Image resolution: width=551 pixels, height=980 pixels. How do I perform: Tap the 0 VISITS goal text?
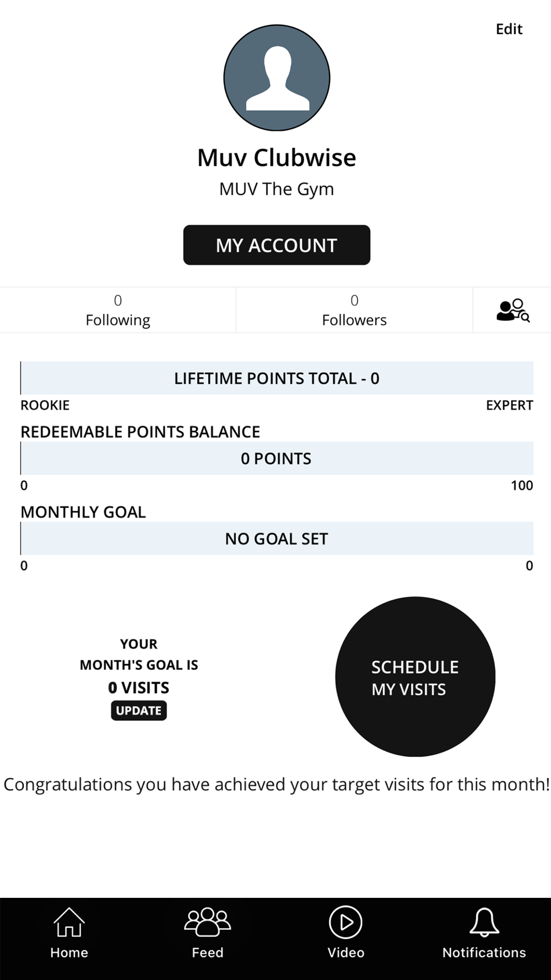pyautogui.click(x=139, y=688)
